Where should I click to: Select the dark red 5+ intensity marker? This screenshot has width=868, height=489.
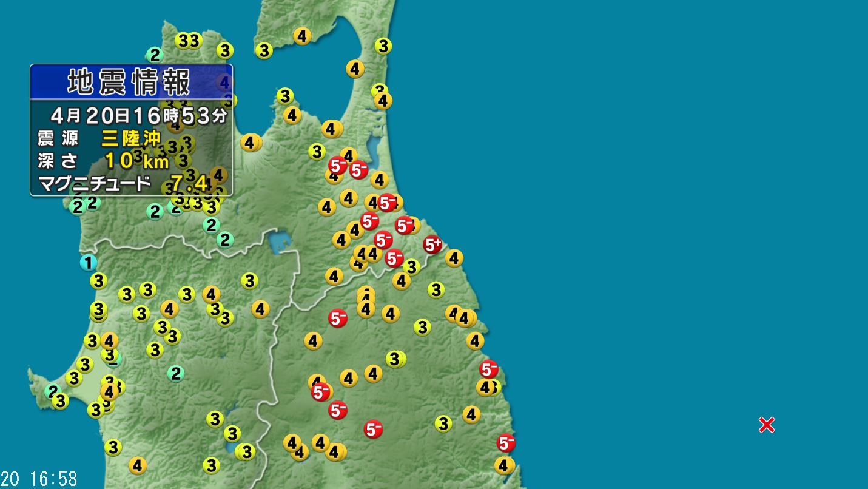432,244
